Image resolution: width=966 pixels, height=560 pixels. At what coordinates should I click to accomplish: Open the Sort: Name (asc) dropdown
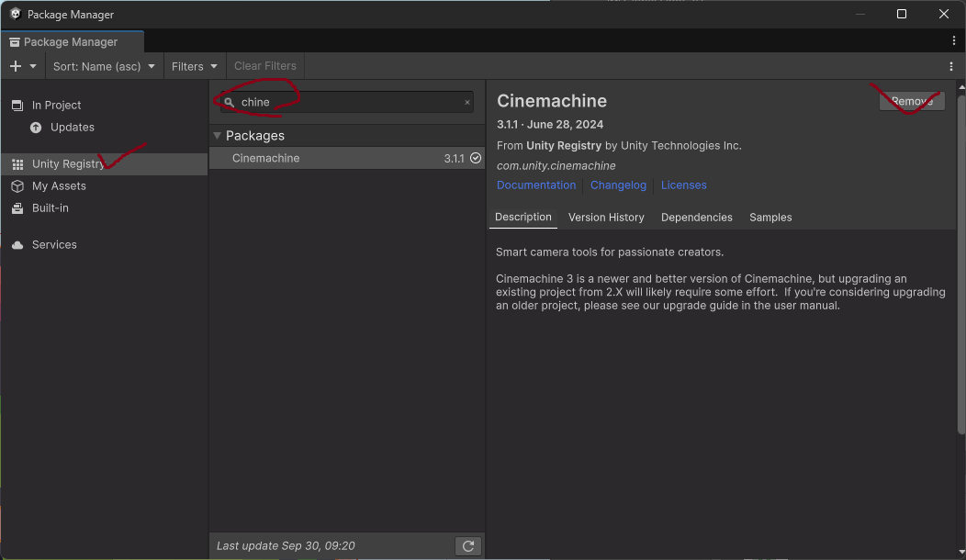coord(104,66)
